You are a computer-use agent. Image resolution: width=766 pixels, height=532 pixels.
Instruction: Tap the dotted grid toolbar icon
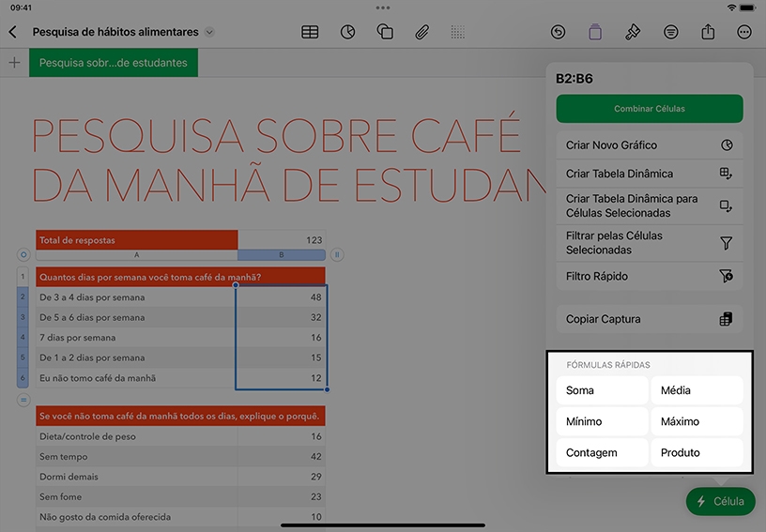point(458,32)
